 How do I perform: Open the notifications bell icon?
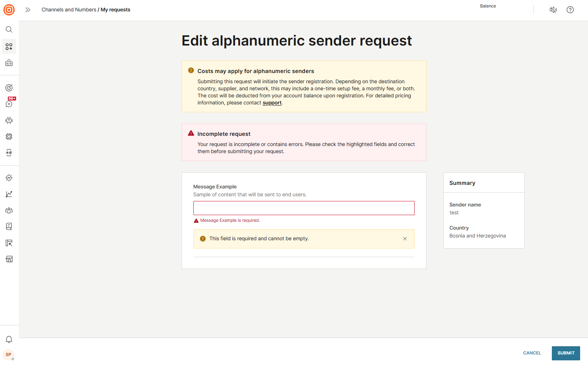point(9,340)
